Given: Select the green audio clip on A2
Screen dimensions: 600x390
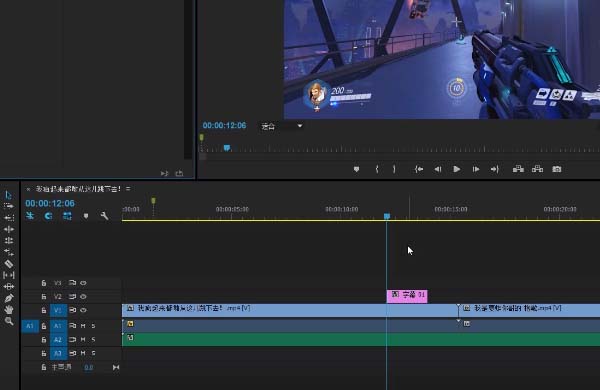Looking at the screenshot, I should [361, 339].
